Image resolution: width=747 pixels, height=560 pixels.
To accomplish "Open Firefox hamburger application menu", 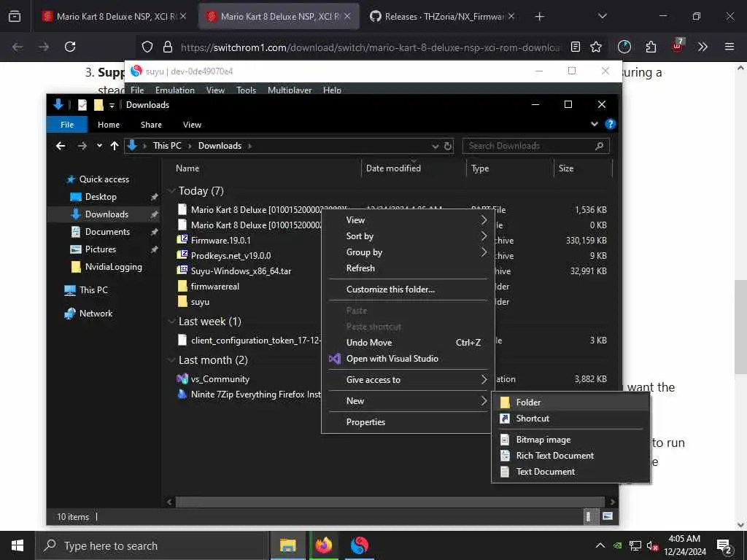I will [x=729, y=47].
